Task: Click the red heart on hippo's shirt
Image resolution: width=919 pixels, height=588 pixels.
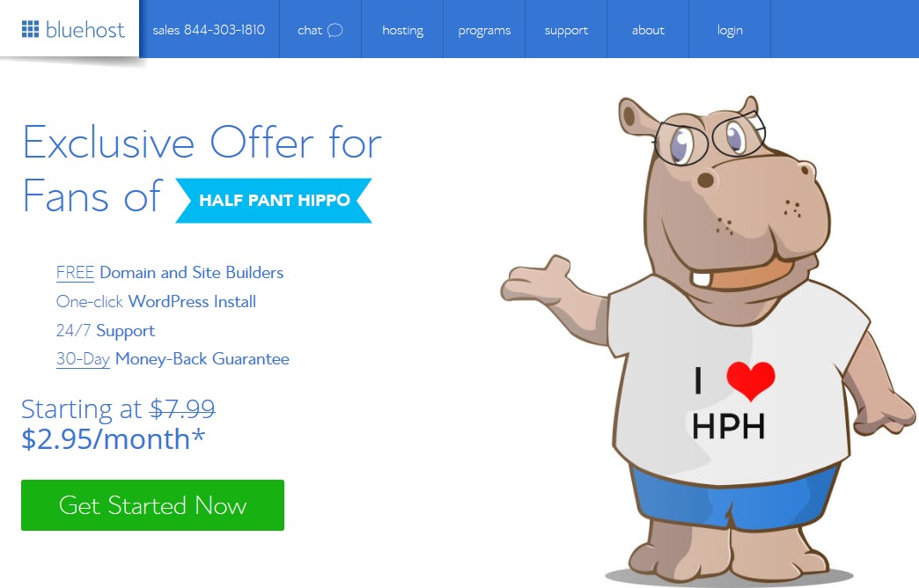Action: click(x=751, y=381)
